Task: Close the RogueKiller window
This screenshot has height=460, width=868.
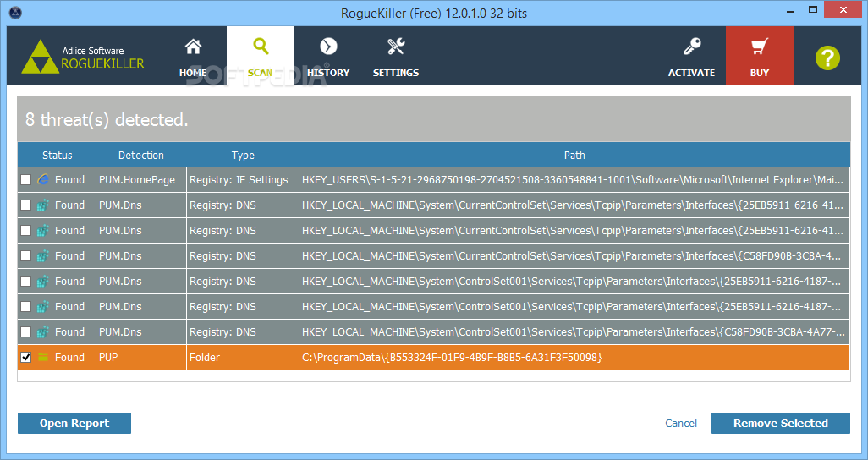Action: tap(843, 10)
